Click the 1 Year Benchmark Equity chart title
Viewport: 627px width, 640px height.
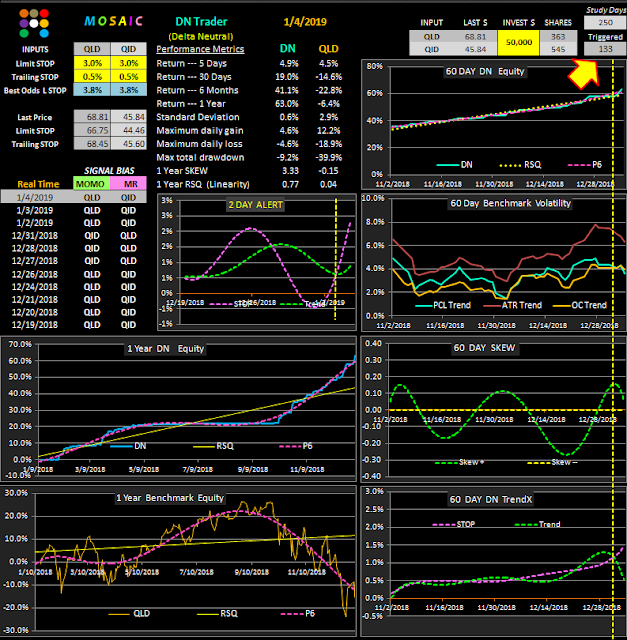(x=170, y=498)
